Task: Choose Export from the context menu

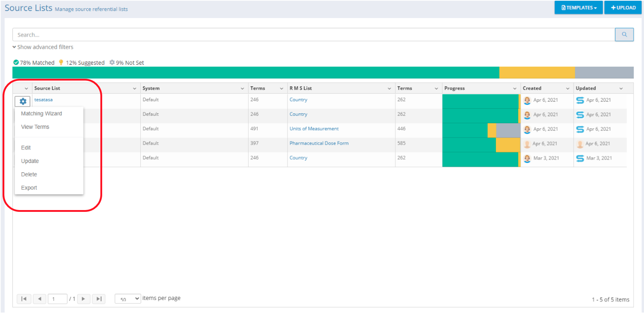Action: [29, 188]
